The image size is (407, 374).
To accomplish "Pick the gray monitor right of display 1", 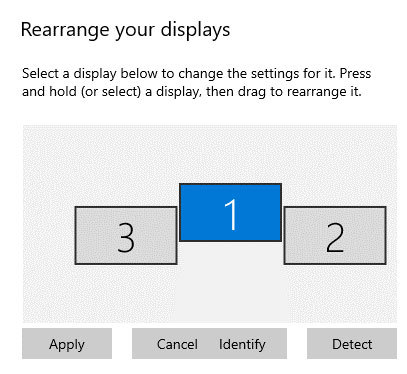I will [335, 235].
